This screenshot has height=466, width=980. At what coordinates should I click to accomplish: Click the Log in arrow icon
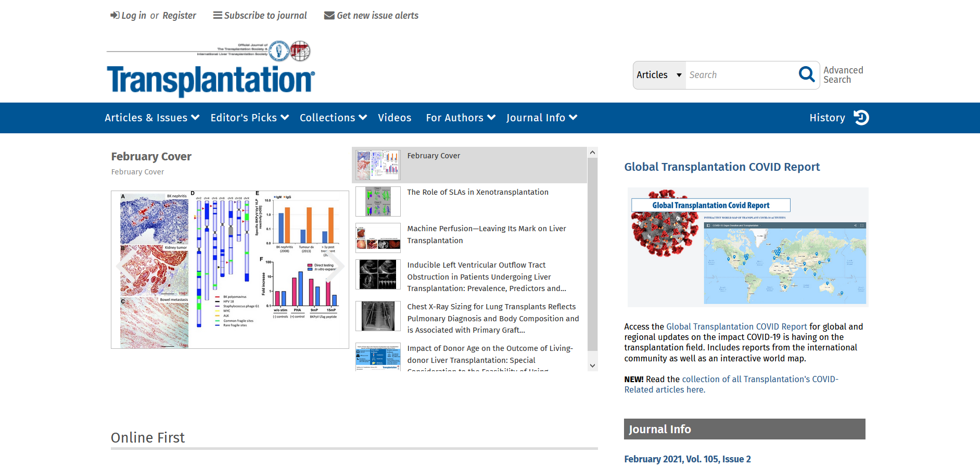click(114, 15)
